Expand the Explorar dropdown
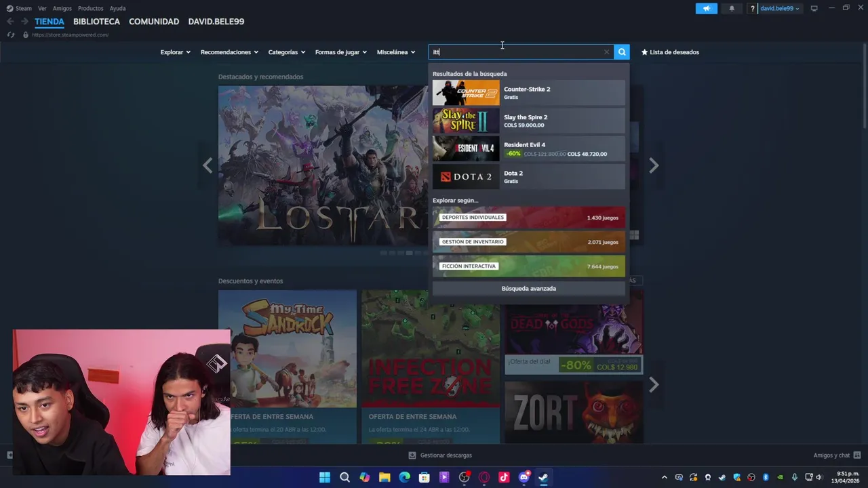 tap(176, 52)
